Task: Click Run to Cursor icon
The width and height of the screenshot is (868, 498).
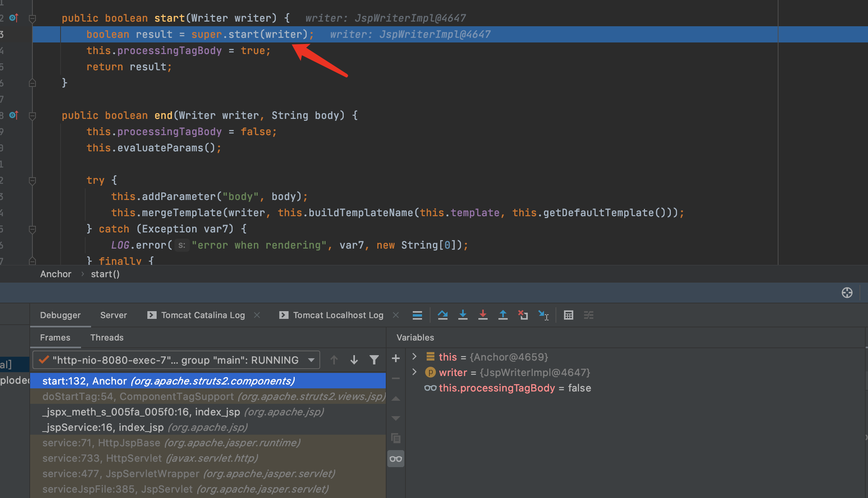Action: [544, 315]
